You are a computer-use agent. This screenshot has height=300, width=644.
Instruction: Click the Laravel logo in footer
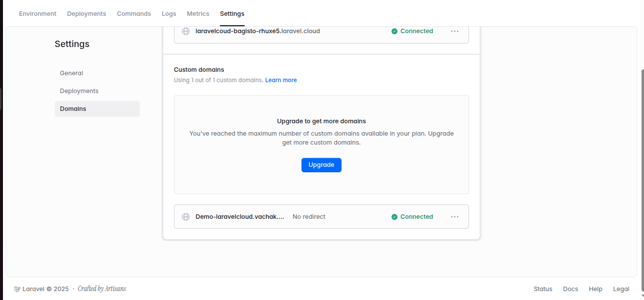click(x=17, y=289)
